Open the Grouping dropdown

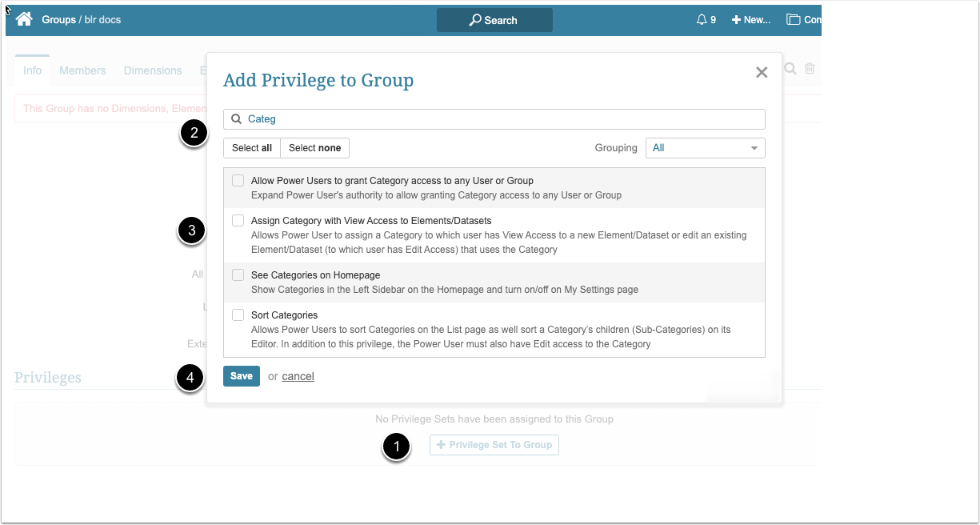706,148
